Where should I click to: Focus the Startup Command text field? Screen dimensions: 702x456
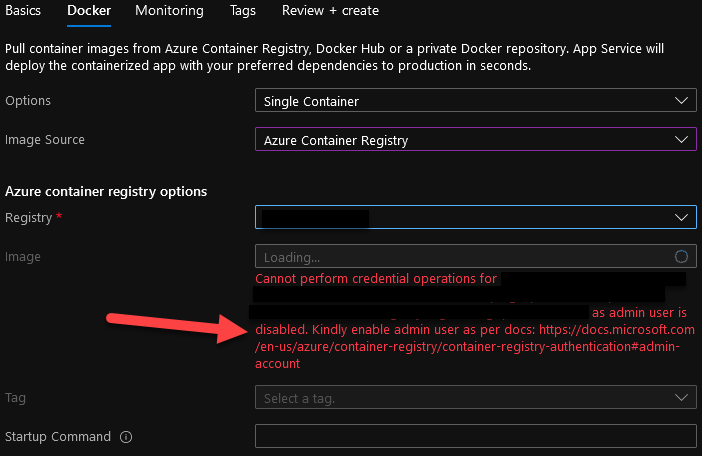(475, 437)
